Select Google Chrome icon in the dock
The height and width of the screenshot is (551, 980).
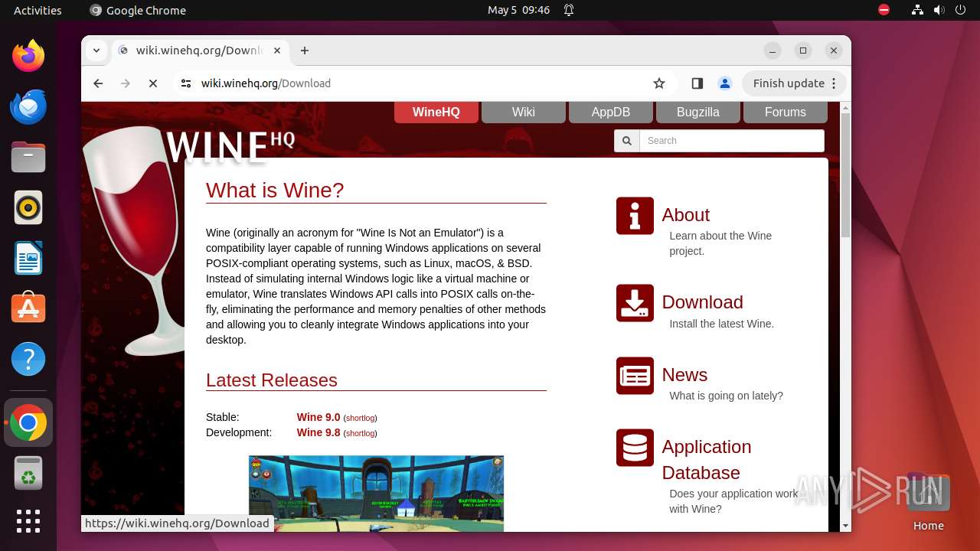click(x=28, y=422)
